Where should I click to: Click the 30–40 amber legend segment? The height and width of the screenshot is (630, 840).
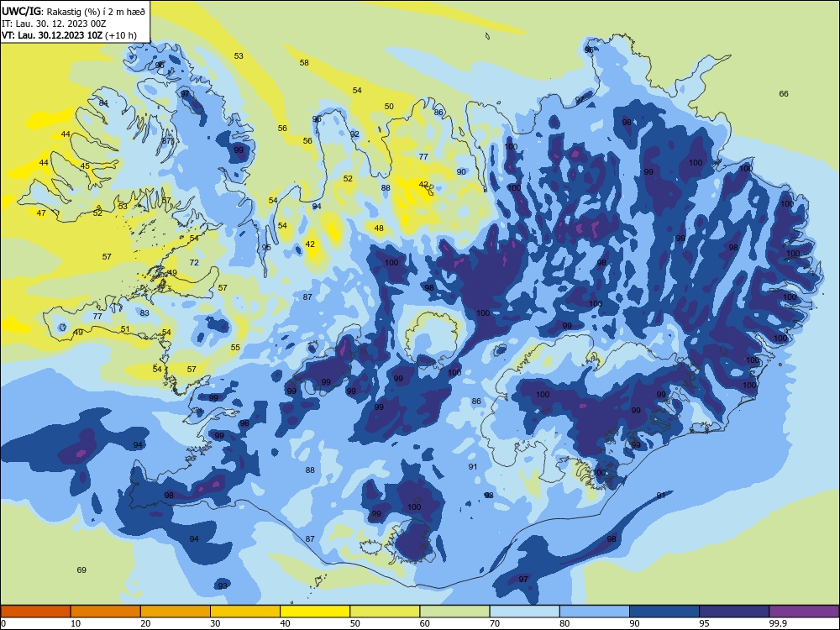(x=245, y=612)
